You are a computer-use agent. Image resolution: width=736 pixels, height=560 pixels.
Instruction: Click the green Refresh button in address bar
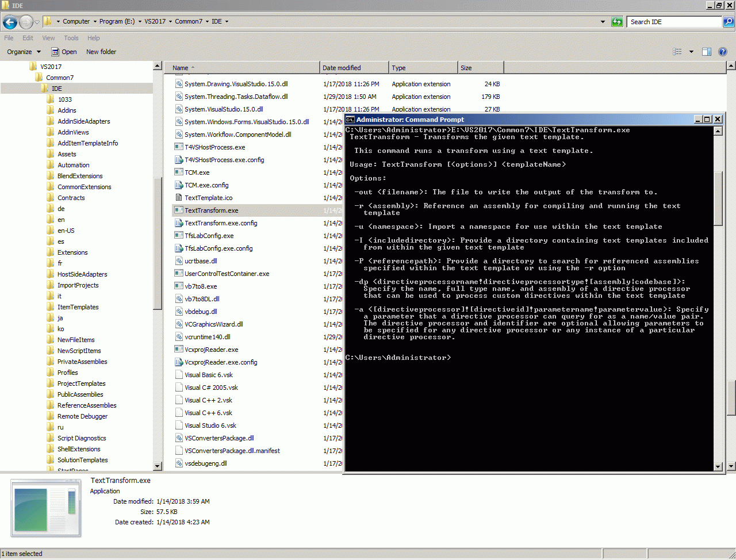[x=617, y=22]
